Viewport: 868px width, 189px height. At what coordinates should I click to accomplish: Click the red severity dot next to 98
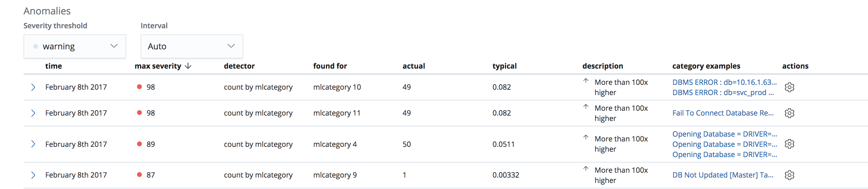(139, 86)
